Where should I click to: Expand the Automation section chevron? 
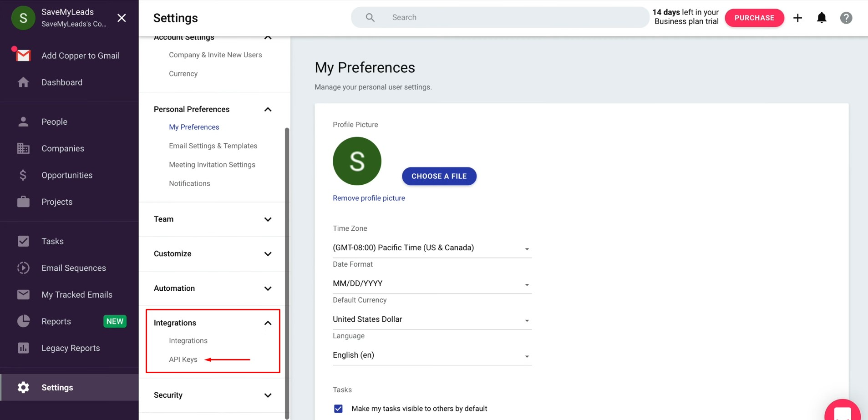click(268, 288)
